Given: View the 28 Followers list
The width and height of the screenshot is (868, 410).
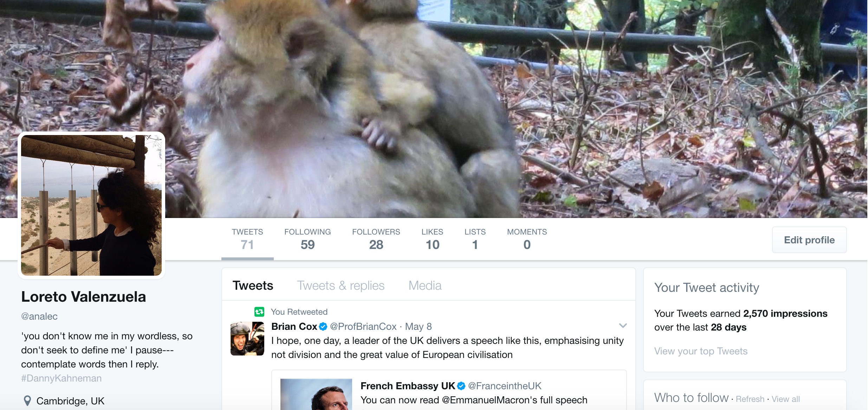Looking at the screenshot, I should [x=376, y=239].
